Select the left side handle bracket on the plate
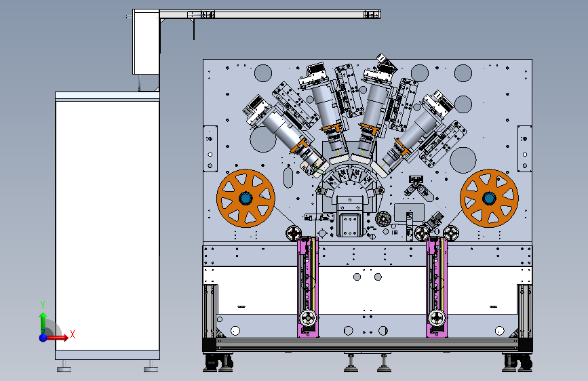 [210, 149]
